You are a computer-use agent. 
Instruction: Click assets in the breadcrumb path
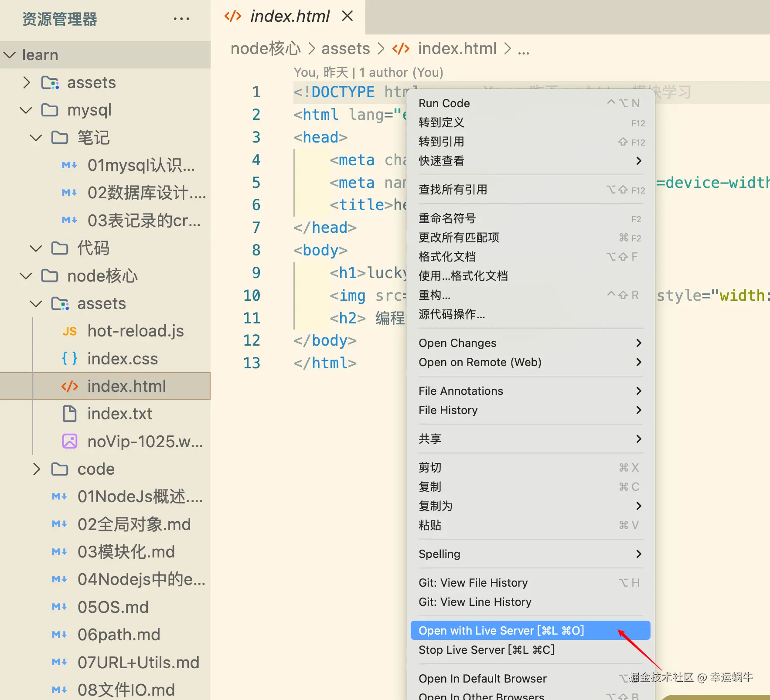click(x=346, y=48)
